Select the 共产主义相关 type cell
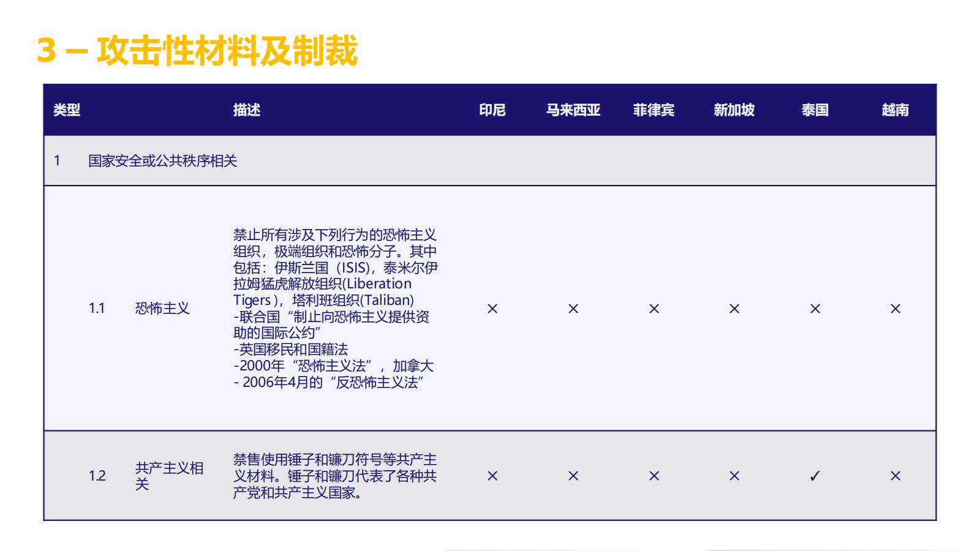 pos(169,476)
